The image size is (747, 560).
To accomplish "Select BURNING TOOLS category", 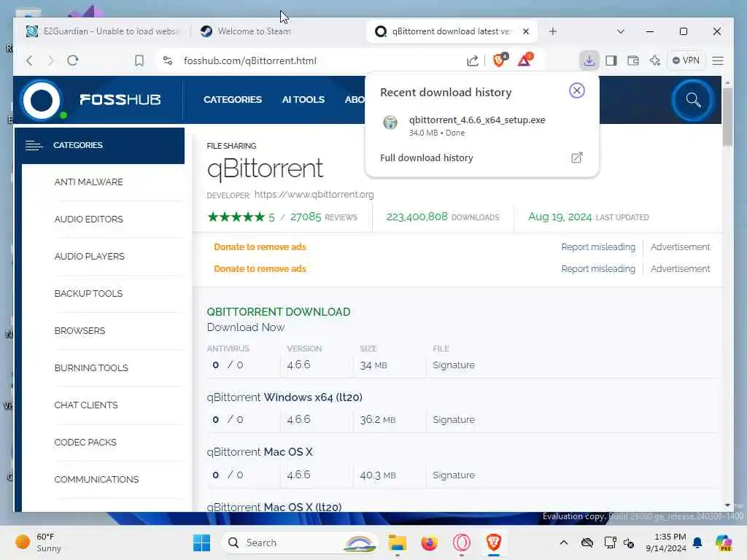I will 91,367.
